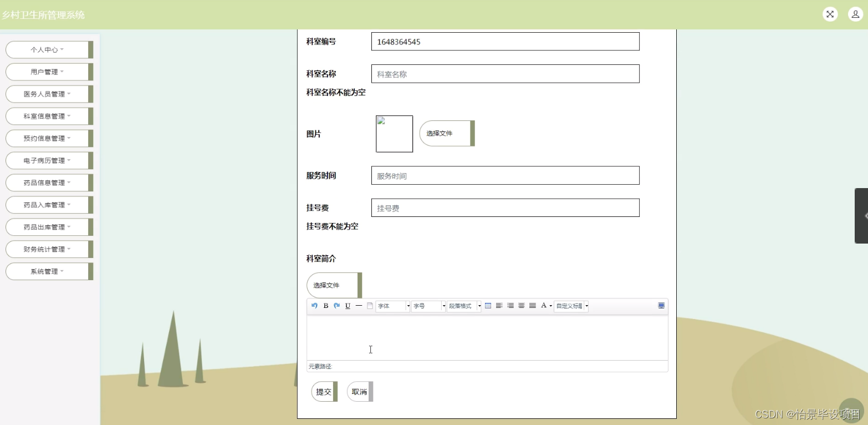The height and width of the screenshot is (425, 868).
Task: Click the 科室名称 input field
Action: (x=504, y=73)
